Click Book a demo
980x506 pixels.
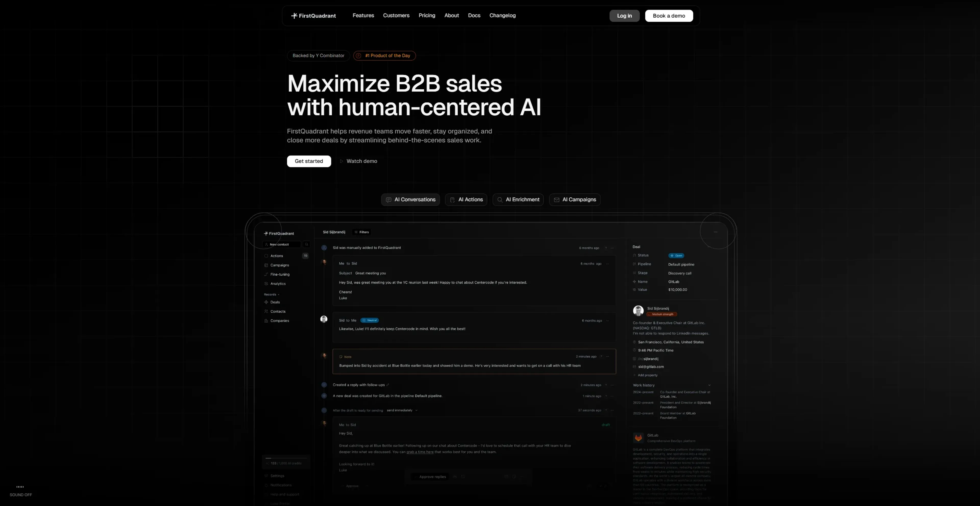coord(669,16)
